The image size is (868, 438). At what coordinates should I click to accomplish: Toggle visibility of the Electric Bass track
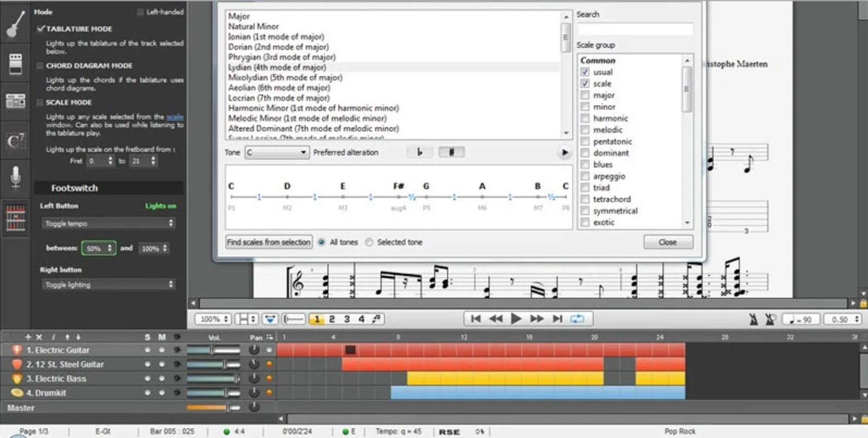coord(177,378)
